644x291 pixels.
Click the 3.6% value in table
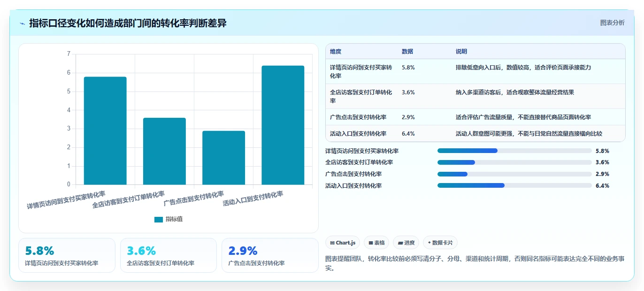pos(408,92)
